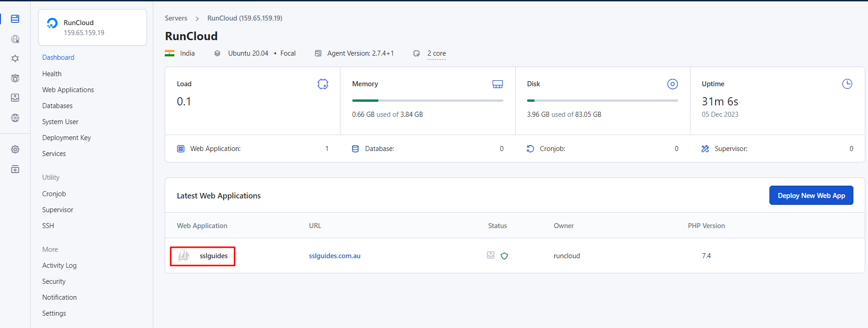
Task: Click the Load CPU chip icon
Action: pyautogui.click(x=323, y=84)
